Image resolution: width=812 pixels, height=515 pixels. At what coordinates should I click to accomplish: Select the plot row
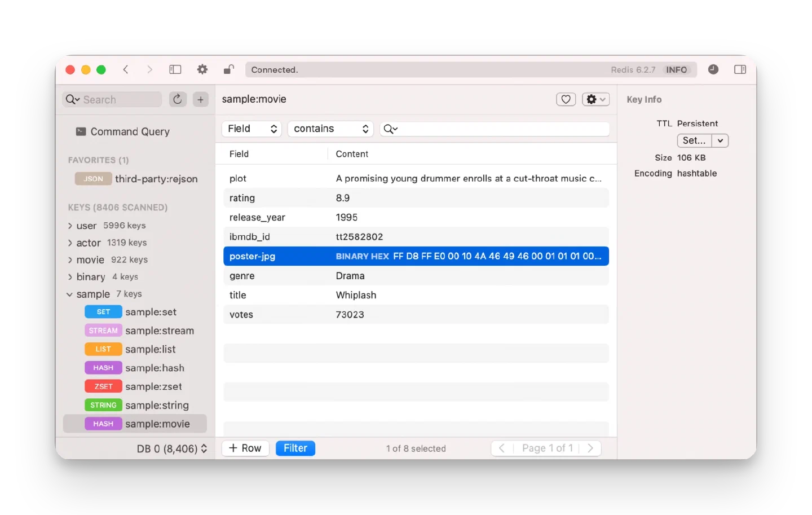coord(416,178)
